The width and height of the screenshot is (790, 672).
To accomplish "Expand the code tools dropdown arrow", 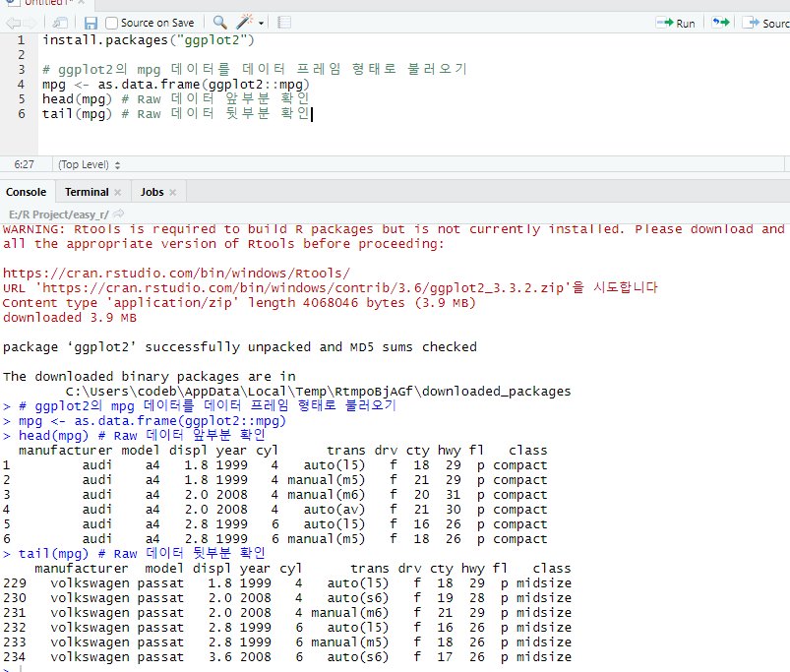I will [261, 24].
